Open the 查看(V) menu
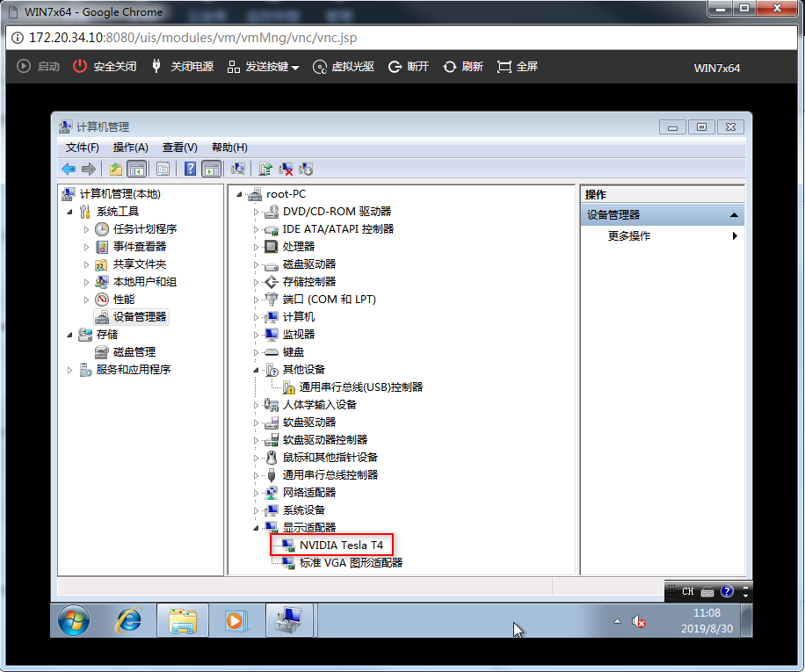 [x=179, y=148]
